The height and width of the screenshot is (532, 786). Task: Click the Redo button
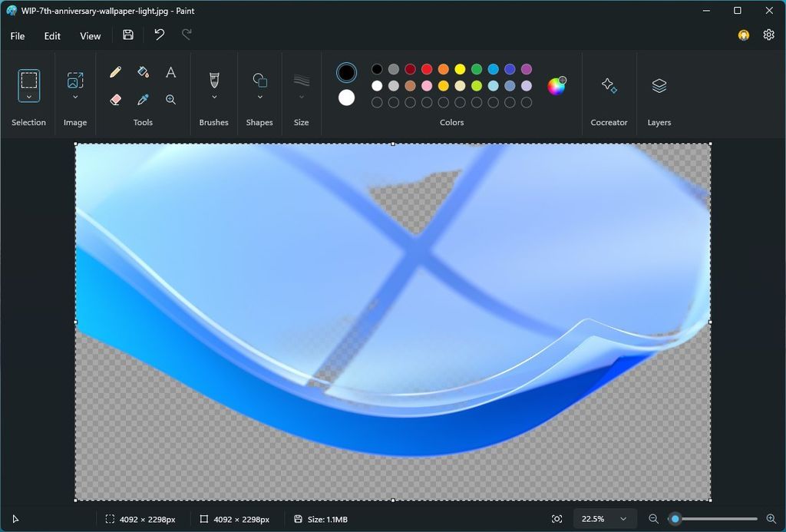point(187,35)
